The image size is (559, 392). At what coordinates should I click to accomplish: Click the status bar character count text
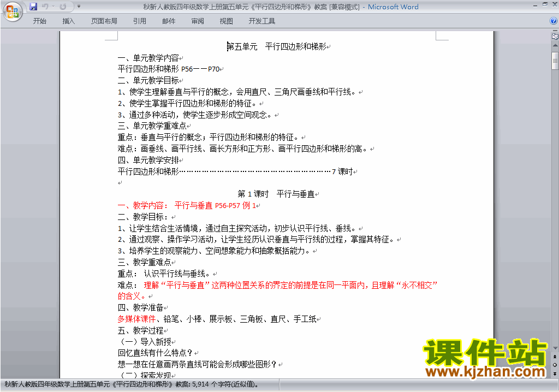(132, 384)
